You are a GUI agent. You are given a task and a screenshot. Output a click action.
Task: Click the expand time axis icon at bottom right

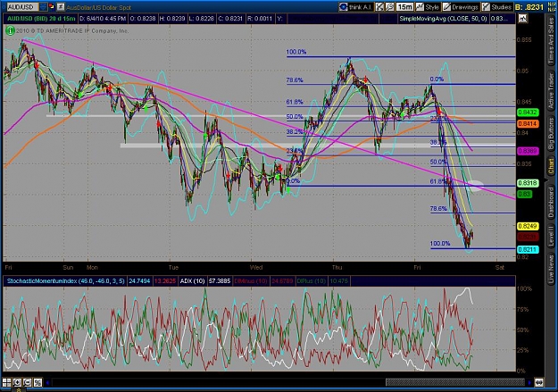point(539,383)
